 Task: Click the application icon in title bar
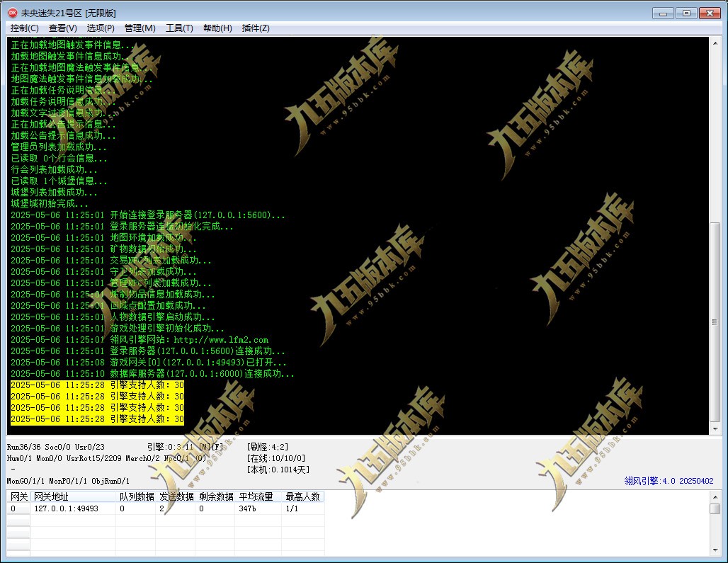[x=13, y=13]
